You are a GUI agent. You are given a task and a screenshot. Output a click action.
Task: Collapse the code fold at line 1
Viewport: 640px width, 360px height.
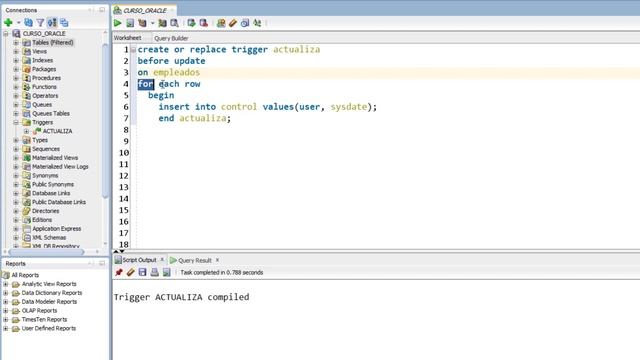pos(133,50)
